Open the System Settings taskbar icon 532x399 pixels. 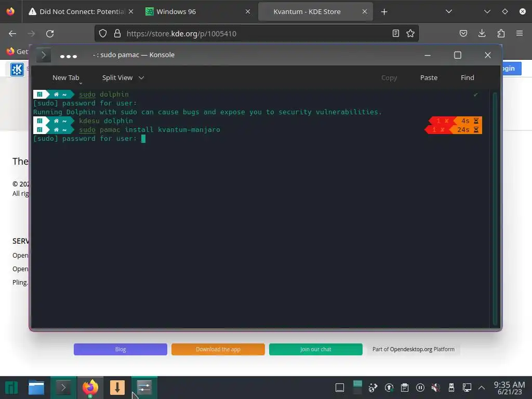pos(144,388)
